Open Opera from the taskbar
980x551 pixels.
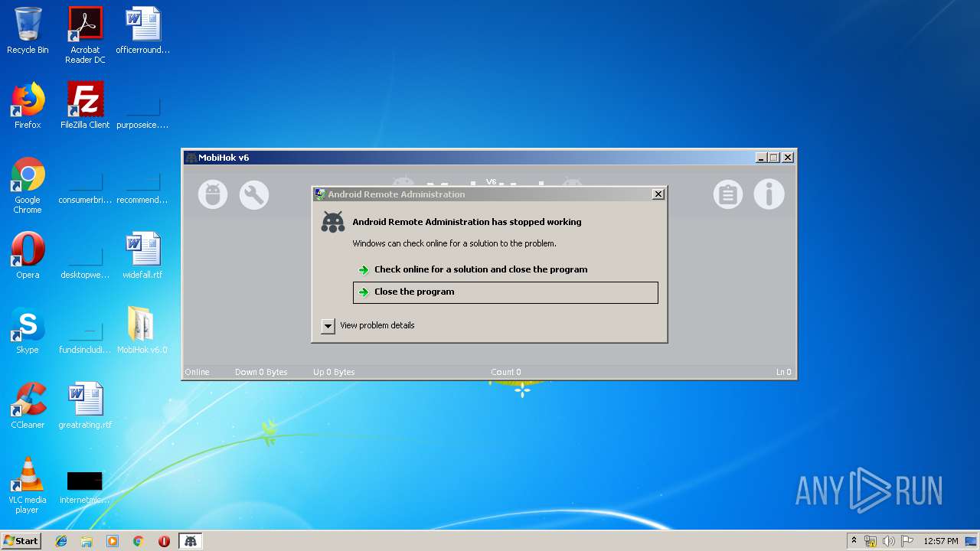(x=164, y=541)
